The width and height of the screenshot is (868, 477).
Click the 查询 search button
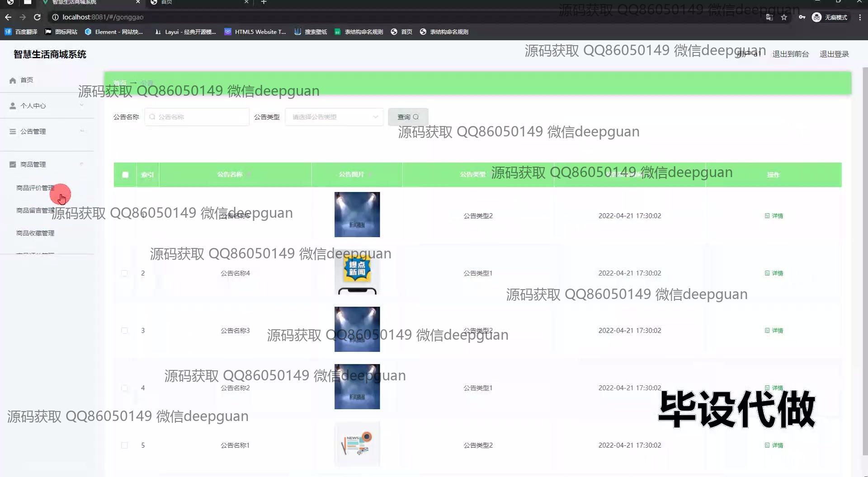tap(408, 117)
